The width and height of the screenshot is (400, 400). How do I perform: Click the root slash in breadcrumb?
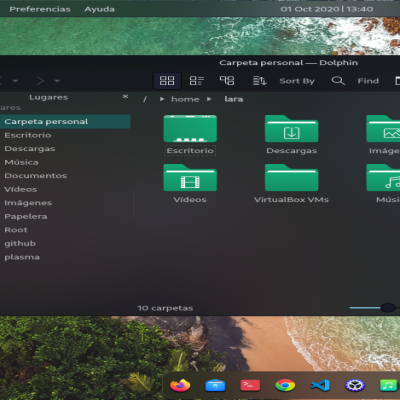[145, 99]
